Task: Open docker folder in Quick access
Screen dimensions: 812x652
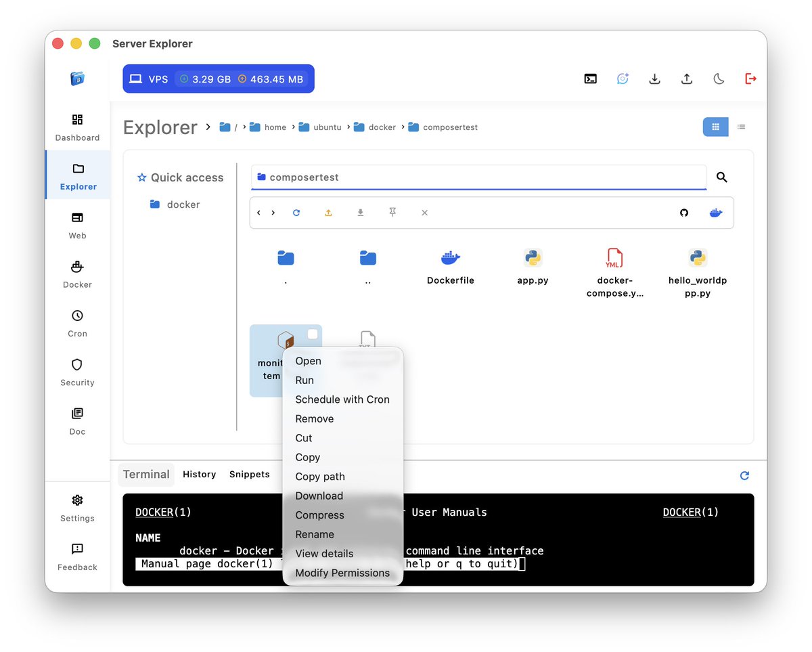Action: click(x=175, y=204)
